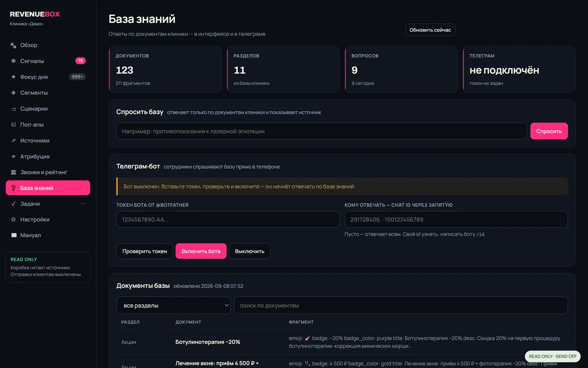Screen dimensions: 588x368
Task: Click the Телеграм не подключён card
Action: pyautogui.click(x=519, y=69)
